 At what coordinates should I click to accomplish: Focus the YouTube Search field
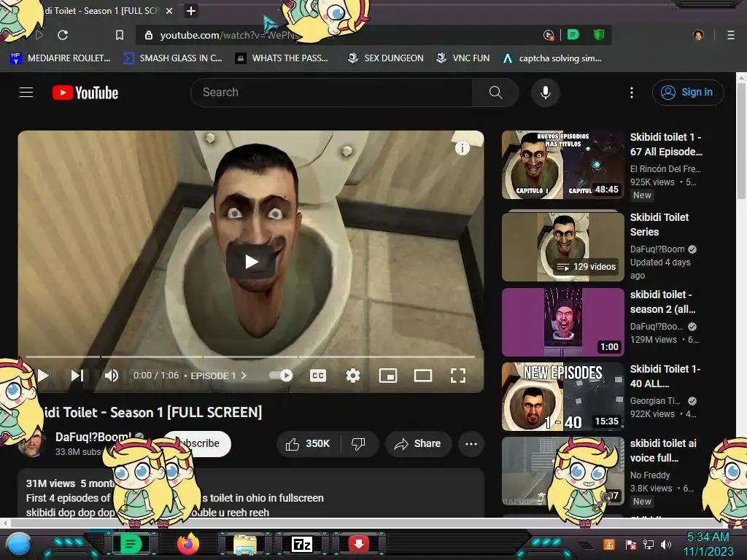[x=332, y=93]
